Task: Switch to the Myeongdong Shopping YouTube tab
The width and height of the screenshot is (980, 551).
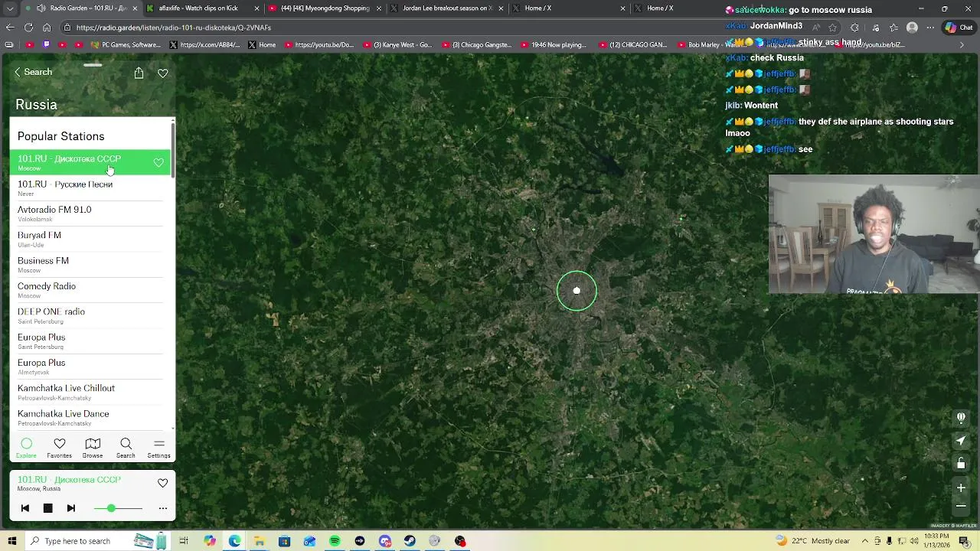Action: (x=325, y=8)
